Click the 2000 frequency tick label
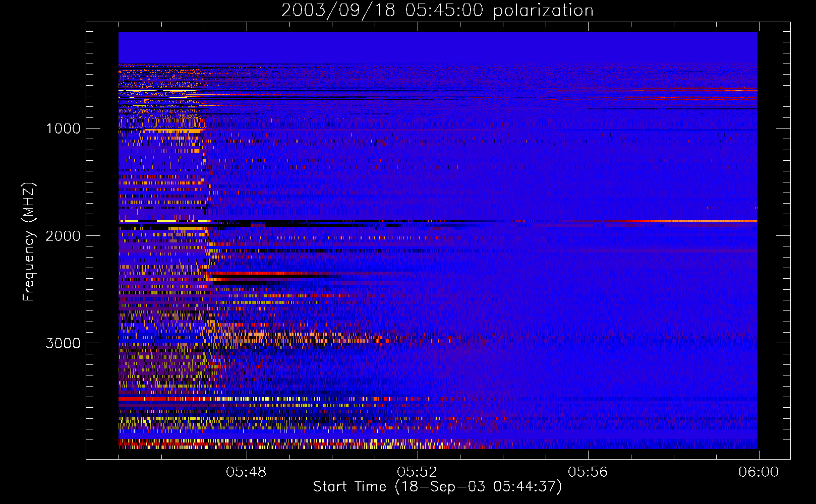This screenshot has height=504, width=816. [x=63, y=236]
